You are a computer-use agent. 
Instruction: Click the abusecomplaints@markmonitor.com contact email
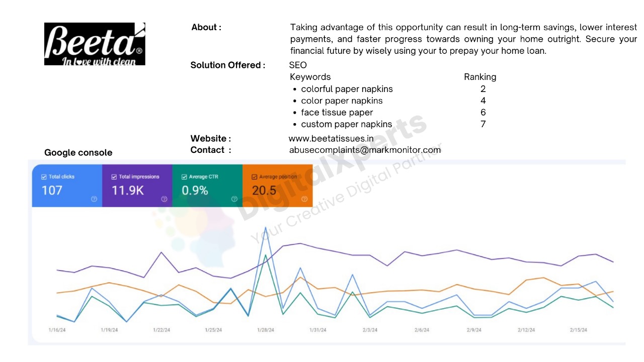point(365,150)
